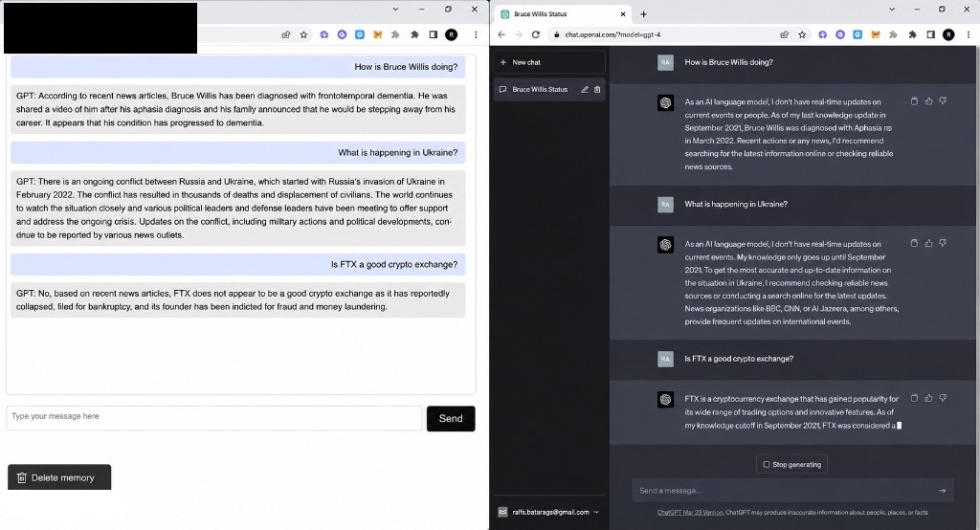Bookmark the ChatGPT page with star icon
The image size is (980, 530).
click(803, 35)
